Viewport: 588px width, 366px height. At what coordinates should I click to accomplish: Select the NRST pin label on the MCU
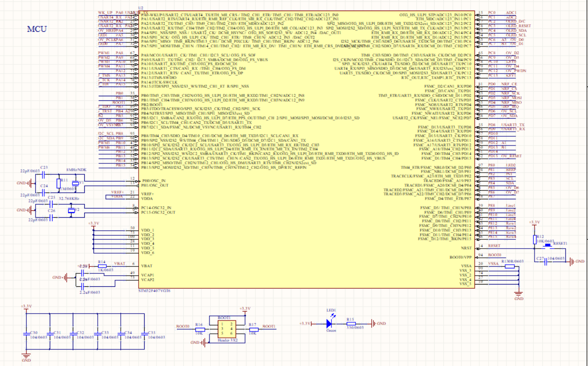(466, 247)
